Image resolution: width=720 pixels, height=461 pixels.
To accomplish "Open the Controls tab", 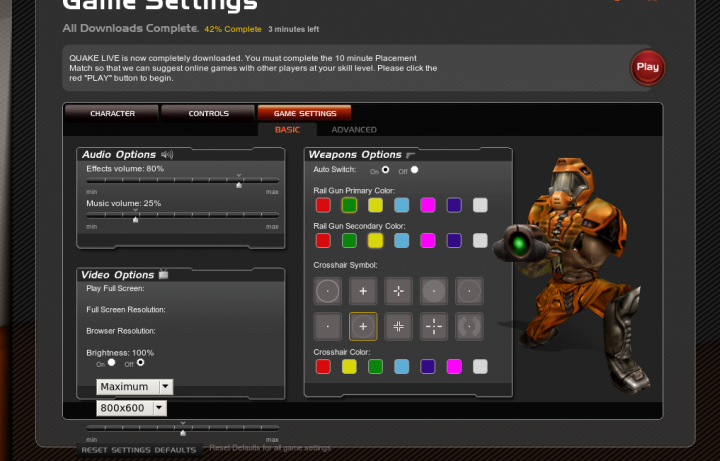I will pyautogui.click(x=208, y=113).
